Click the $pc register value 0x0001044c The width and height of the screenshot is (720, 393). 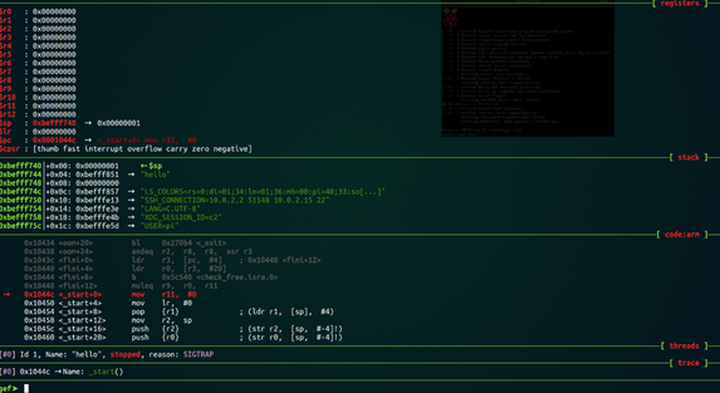click(54, 140)
